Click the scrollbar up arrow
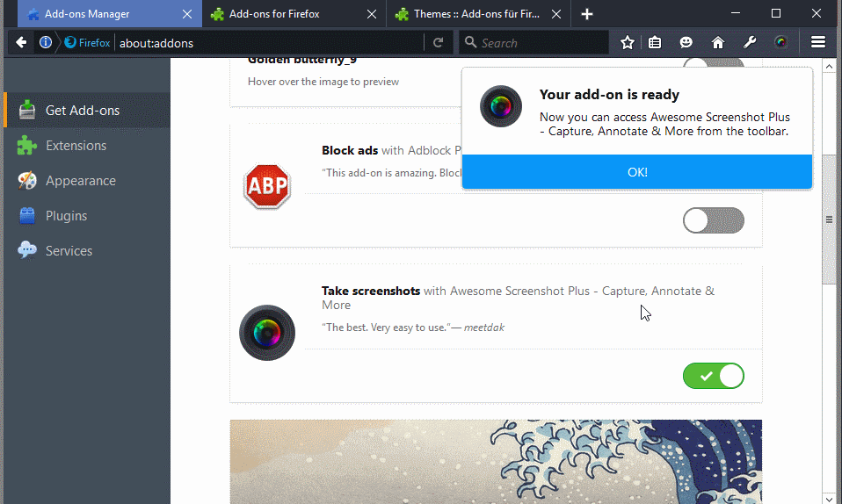Viewport: 842px width, 504px height. pyautogui.click(x=829, y=67)
